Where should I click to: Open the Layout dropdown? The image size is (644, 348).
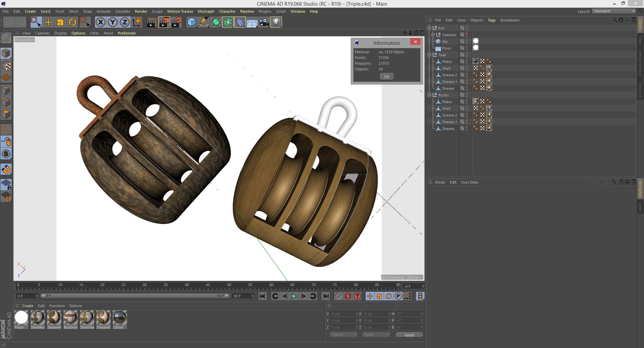point(614,11)
